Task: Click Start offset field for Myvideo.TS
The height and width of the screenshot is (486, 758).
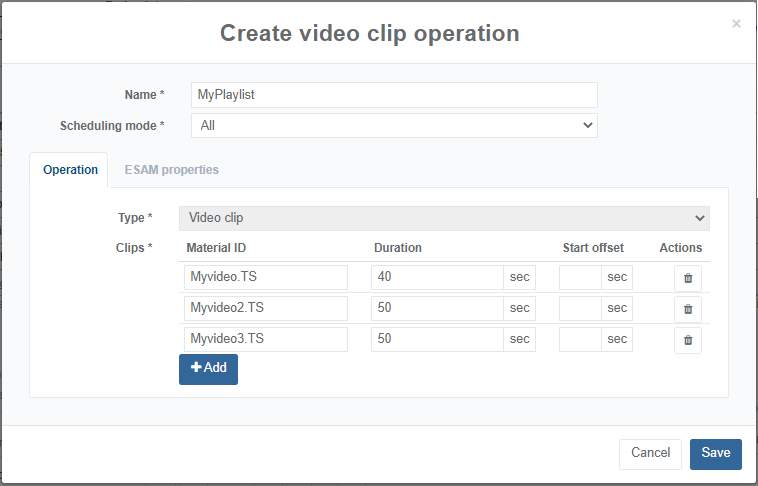Action: pos(580,278)
